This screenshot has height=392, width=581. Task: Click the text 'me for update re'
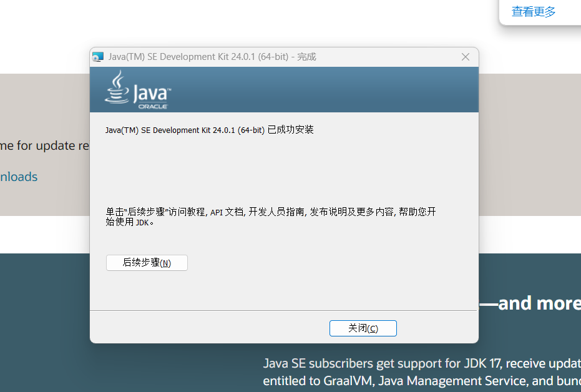45,145
